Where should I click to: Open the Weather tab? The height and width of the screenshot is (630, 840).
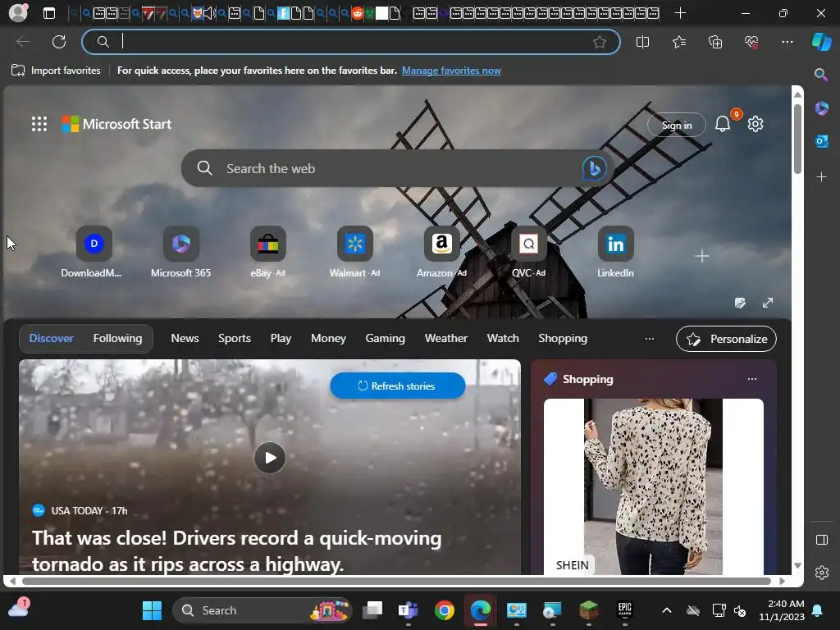445,339
